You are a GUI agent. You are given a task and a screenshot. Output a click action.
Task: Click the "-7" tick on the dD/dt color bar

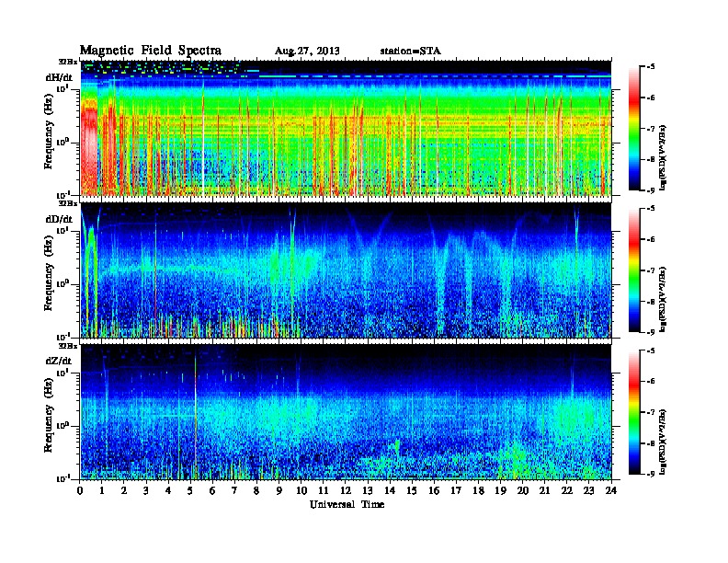click(x=650, y=270)
